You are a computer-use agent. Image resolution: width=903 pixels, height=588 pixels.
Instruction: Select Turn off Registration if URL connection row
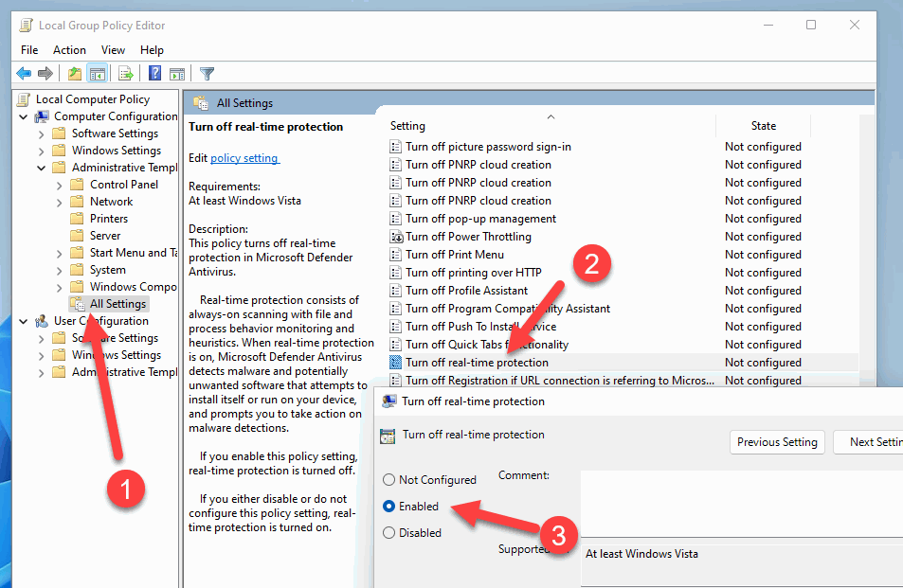tap(623, 381)
